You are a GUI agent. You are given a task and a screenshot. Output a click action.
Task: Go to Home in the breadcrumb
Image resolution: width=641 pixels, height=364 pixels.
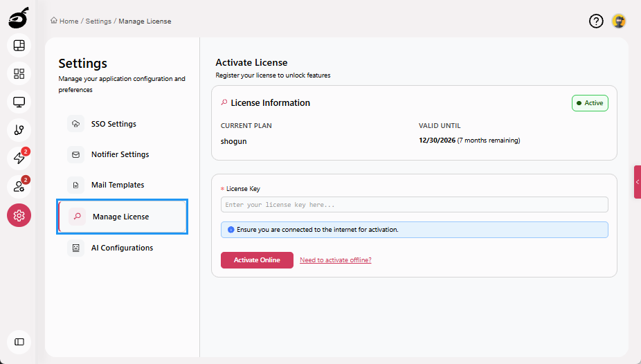click(69, 21)
